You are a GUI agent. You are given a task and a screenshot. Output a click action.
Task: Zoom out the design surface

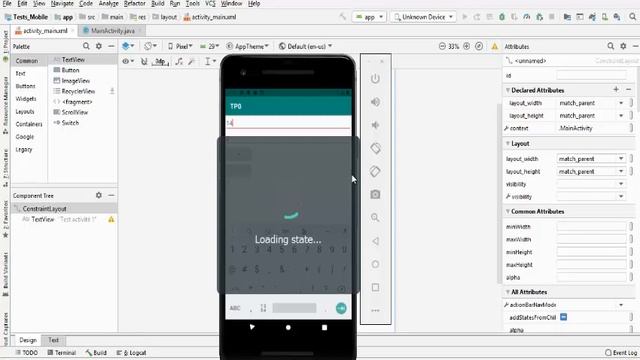click(442, 46)
